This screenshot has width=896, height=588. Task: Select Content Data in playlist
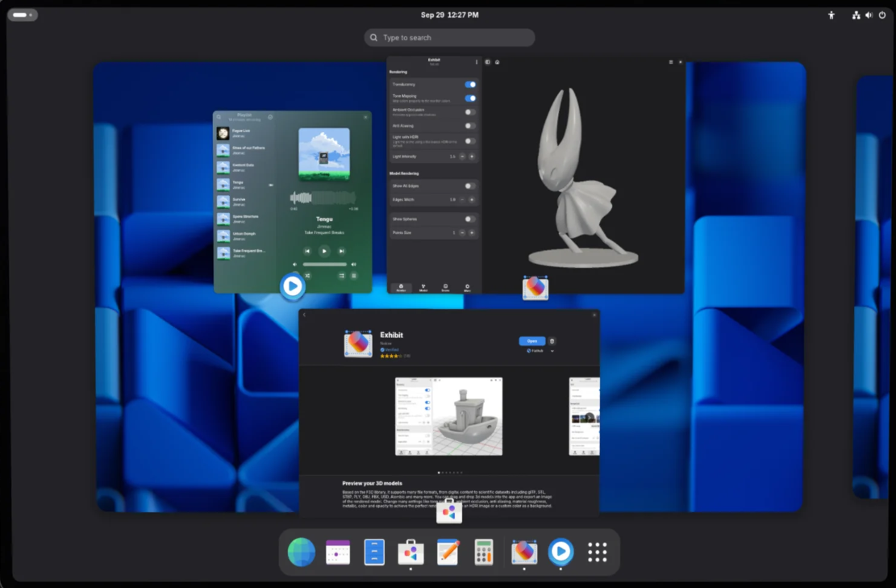244,168
